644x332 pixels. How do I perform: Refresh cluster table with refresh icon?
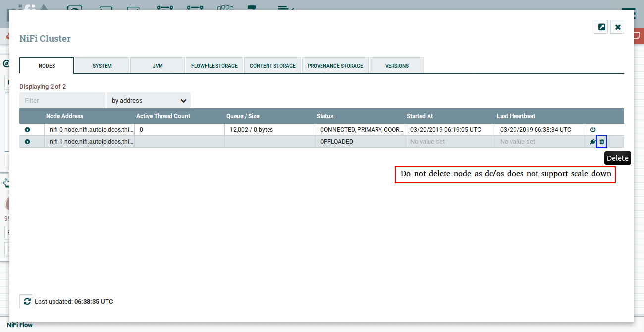pyautogui.click(x=27, y=301)
